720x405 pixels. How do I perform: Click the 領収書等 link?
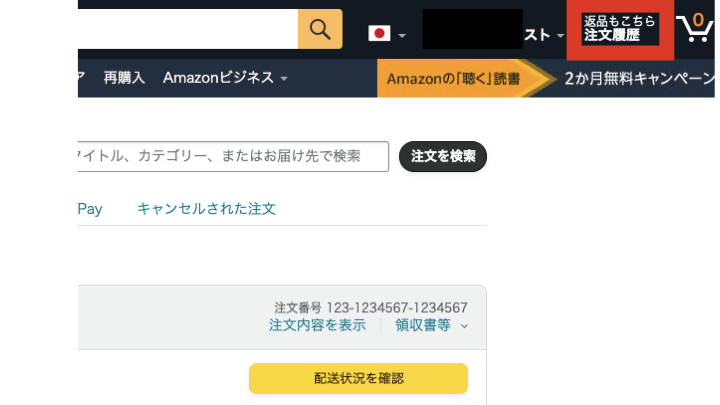click(x=422, y=325)
